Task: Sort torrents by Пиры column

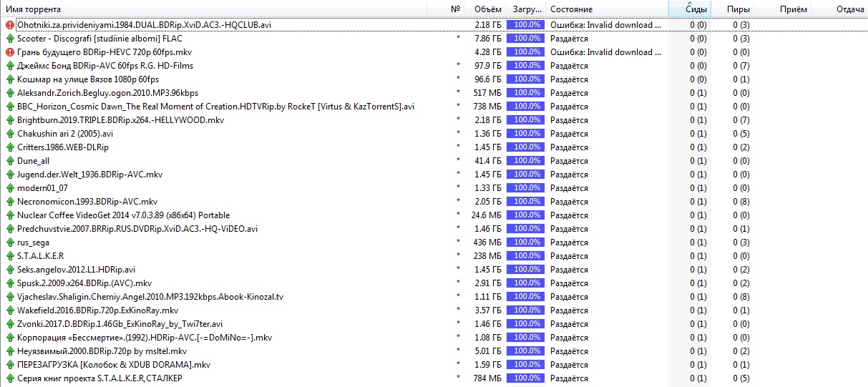Action: 738,9
